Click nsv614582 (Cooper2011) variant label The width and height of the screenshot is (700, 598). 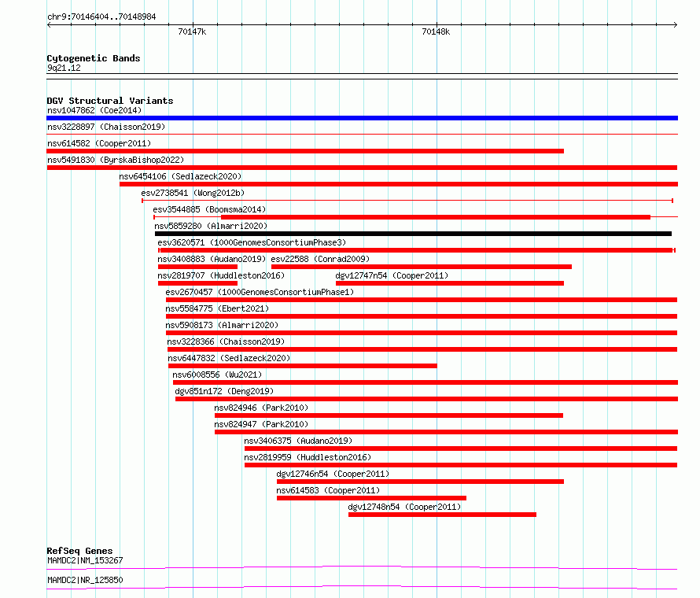click(99, 143)
